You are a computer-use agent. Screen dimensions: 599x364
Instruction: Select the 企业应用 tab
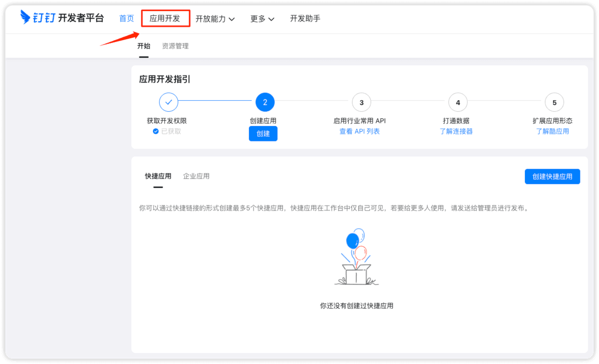click(196, 176)
